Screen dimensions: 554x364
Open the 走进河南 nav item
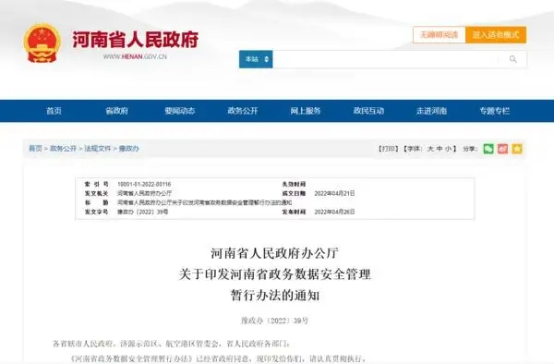(x=431, y=111)
